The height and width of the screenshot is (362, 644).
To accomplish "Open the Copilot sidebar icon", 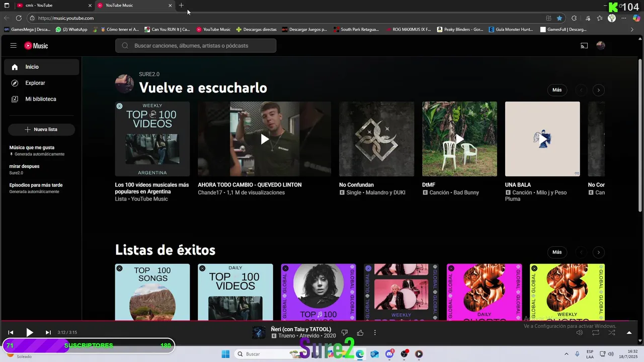I will coord(636,18).
